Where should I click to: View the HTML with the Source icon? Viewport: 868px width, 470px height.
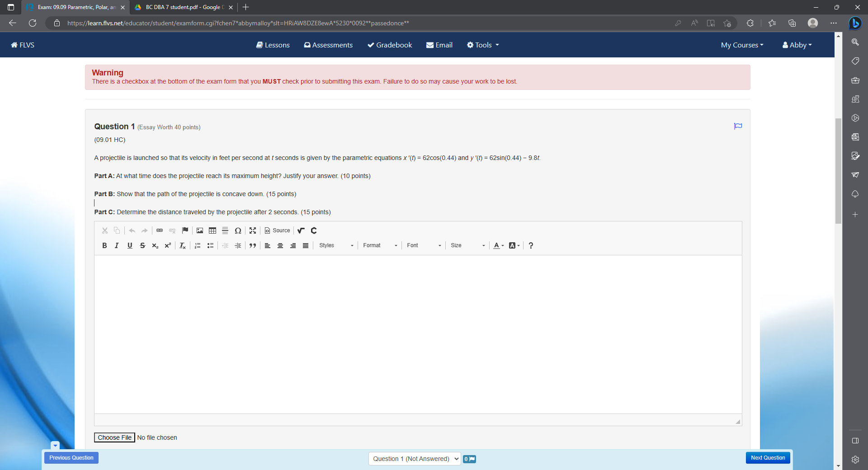(x=277, y=230)
